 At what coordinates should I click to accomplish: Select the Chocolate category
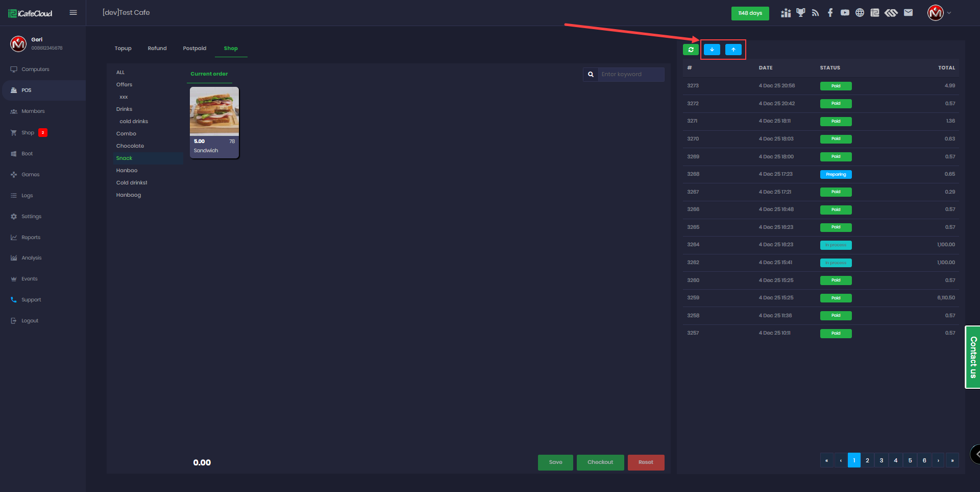coord(130,146)
